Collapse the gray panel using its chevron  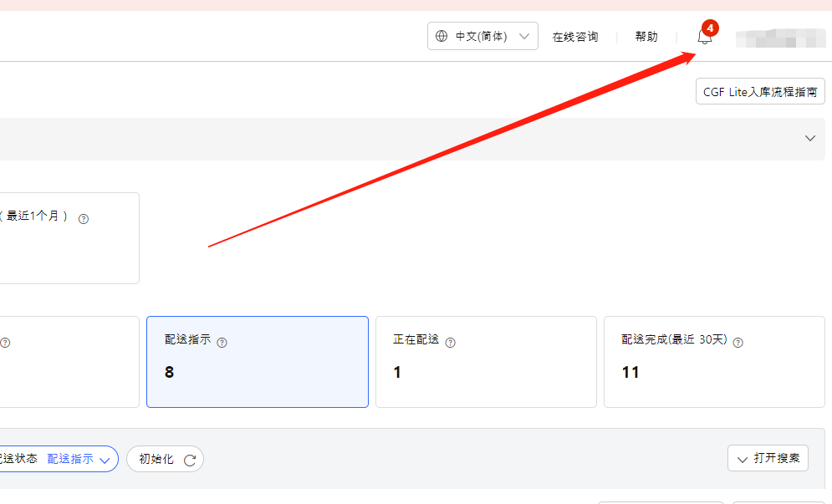809,139
